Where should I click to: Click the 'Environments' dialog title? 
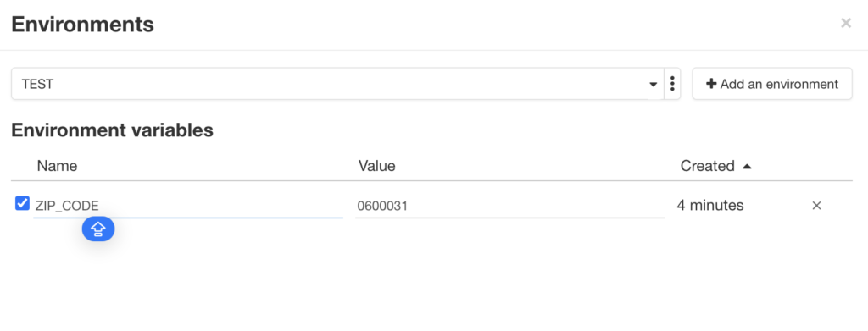coord(82,25)
